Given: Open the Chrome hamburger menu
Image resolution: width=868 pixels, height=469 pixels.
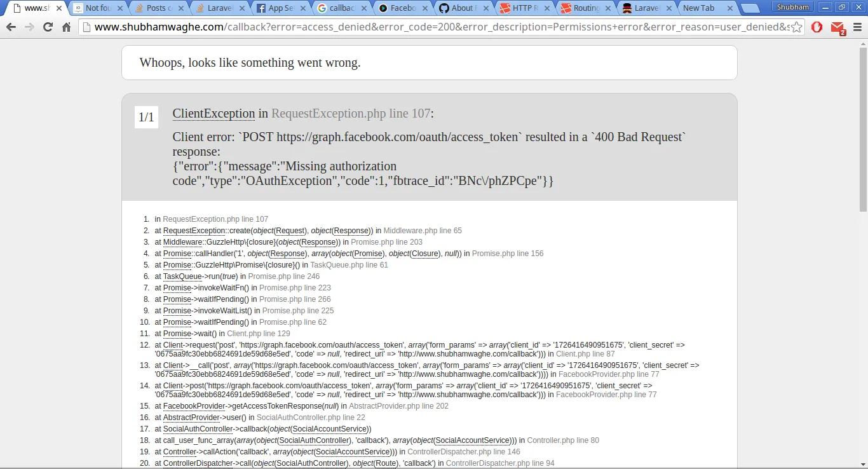Looking at the screenshot, I should point(857,27).
